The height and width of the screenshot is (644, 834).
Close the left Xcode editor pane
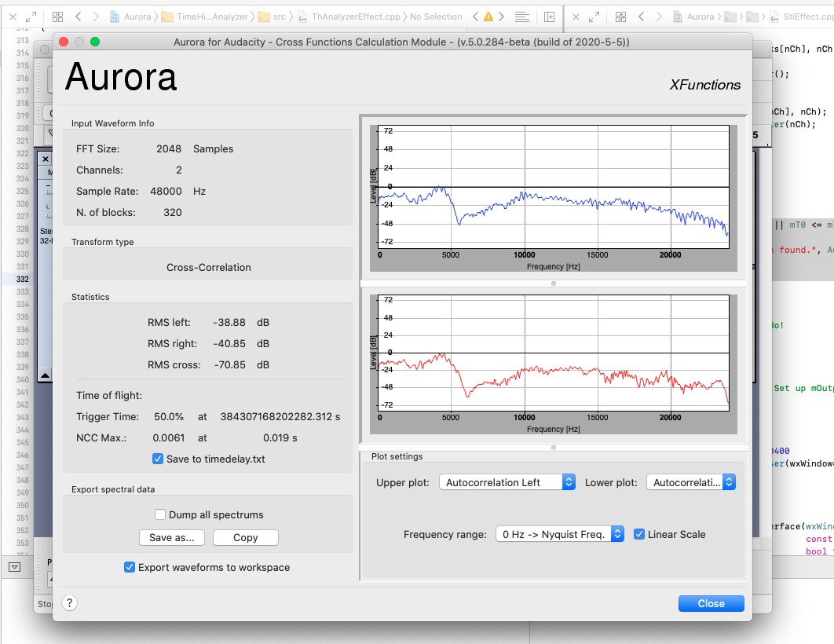(x=13, y=17)
